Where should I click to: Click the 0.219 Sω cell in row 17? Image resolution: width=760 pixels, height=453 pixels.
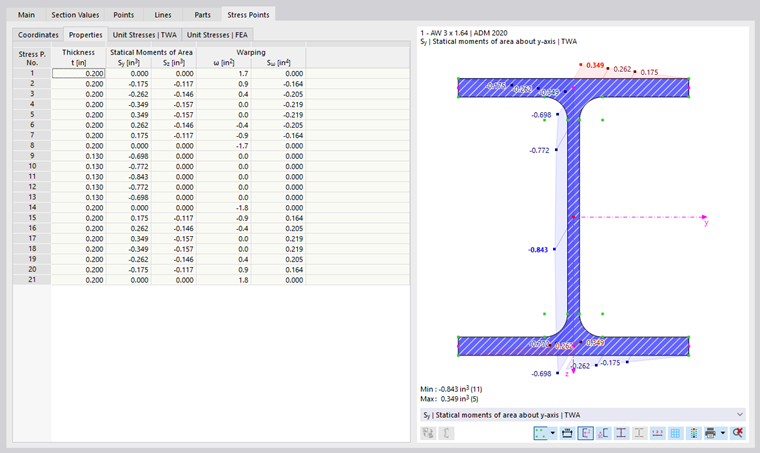[278, 239]
